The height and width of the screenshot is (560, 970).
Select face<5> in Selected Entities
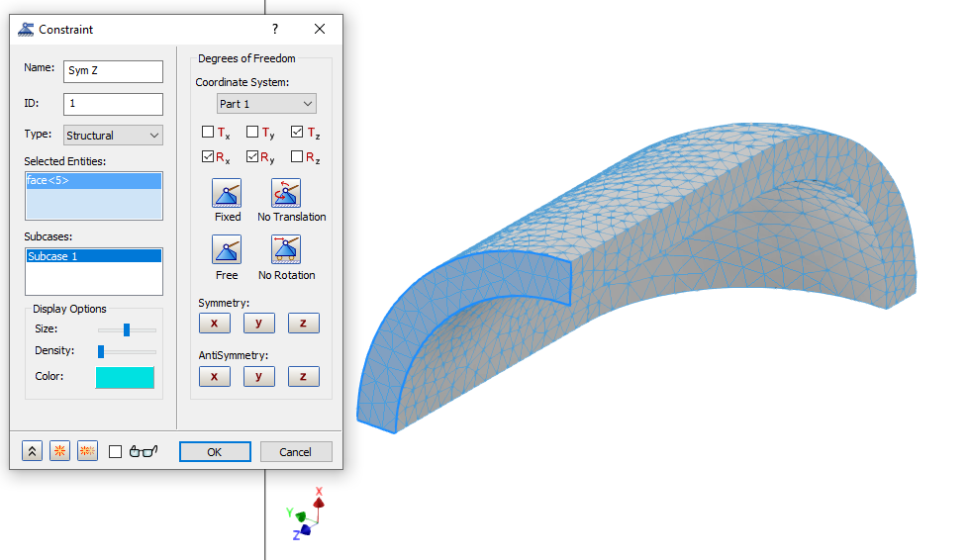(94, 180)
